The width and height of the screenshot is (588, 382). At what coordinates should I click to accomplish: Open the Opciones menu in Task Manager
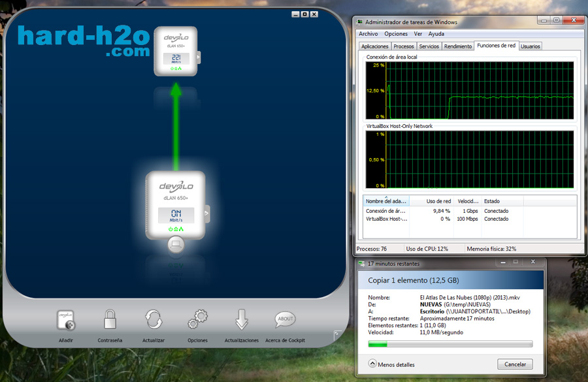pos(396,34)
